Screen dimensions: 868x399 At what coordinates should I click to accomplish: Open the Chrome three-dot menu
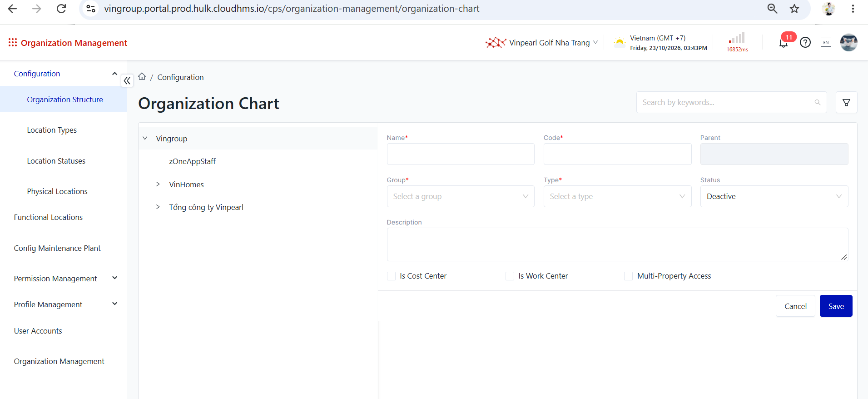point(853,9)
